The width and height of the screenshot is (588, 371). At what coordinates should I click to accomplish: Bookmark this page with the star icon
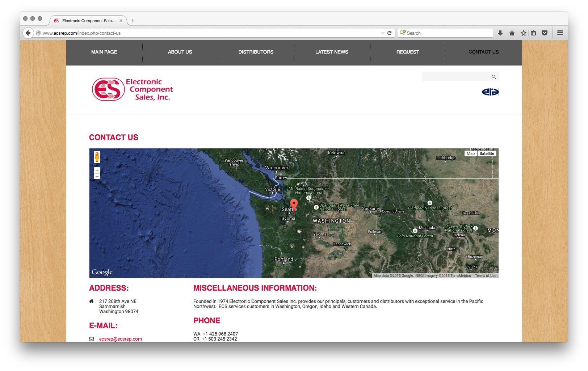click(524, 33)
